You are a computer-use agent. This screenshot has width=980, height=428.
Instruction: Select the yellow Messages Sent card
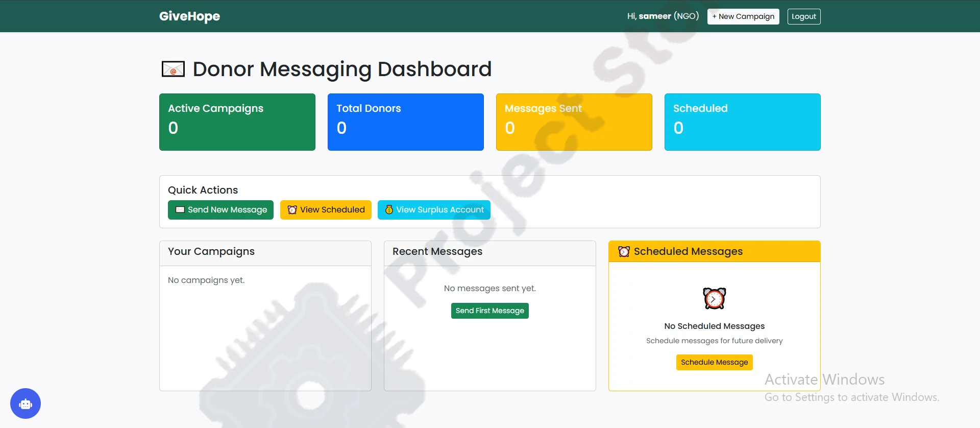(x=574, y=122)
